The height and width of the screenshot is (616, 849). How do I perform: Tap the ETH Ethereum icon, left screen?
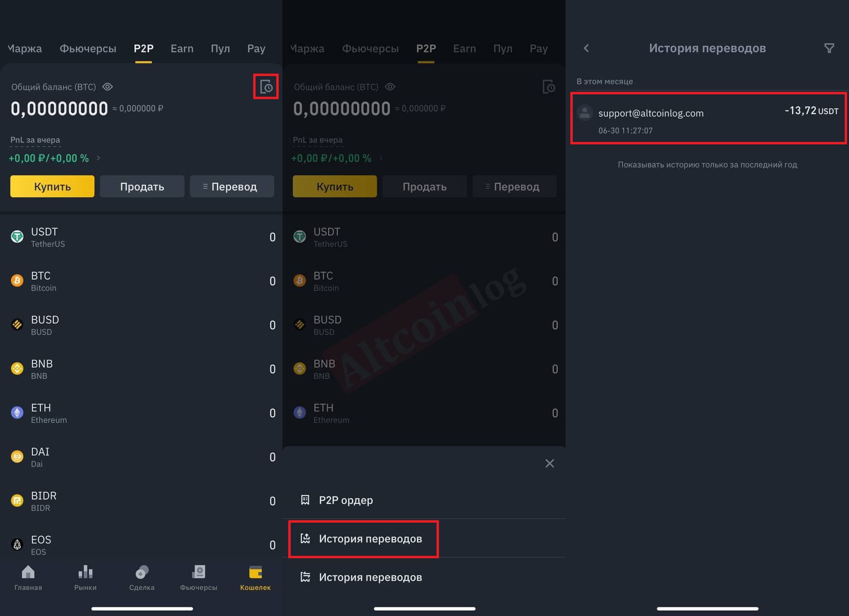coord(17,413)
